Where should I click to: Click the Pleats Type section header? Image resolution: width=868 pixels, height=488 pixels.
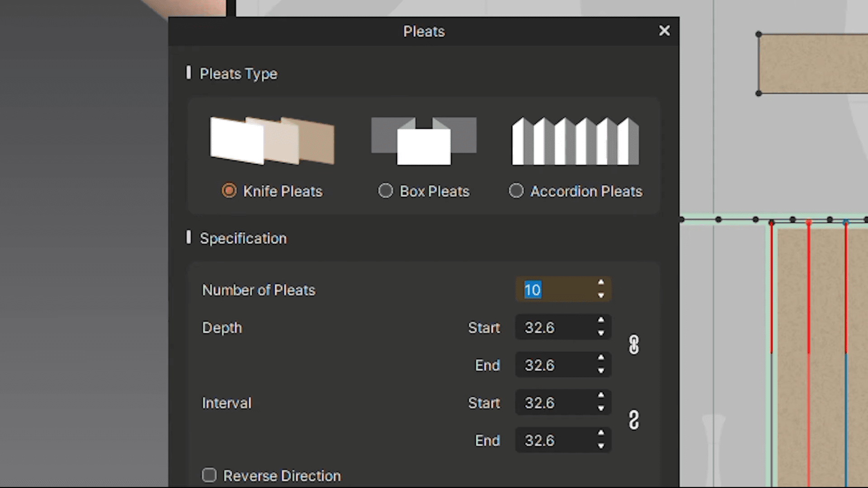pos(238,74)
